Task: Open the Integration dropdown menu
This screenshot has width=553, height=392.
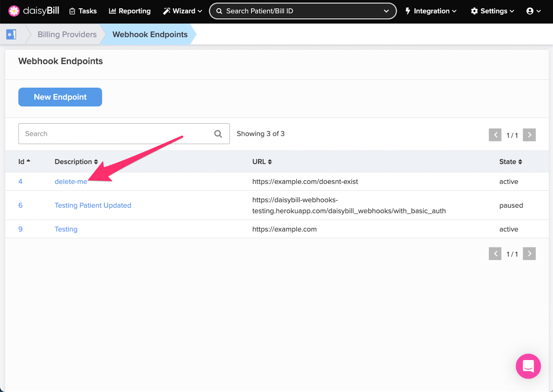Action: click(431, 11)
